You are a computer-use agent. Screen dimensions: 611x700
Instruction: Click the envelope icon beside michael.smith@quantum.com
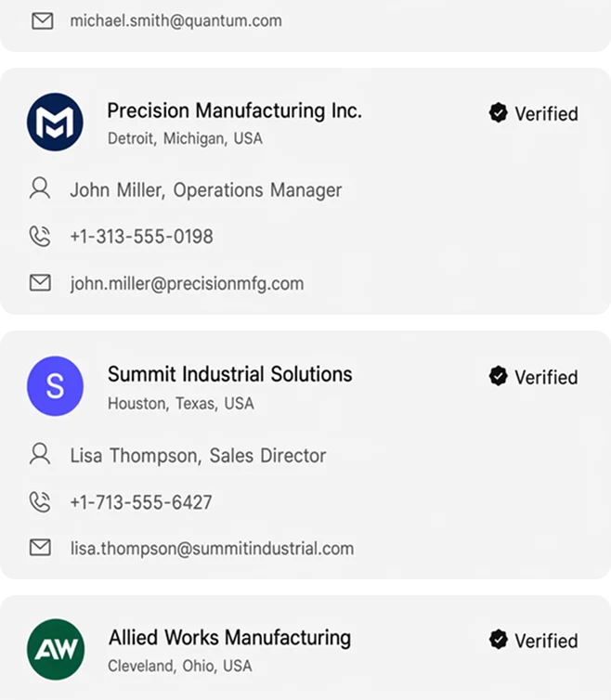(43, 21)
